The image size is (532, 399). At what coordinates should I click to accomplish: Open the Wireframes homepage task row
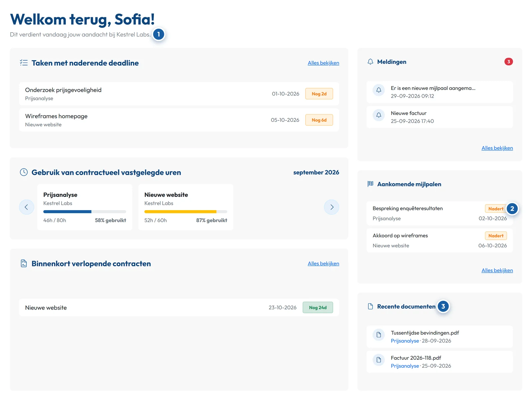pyautogui.click(x=179, y=120)
